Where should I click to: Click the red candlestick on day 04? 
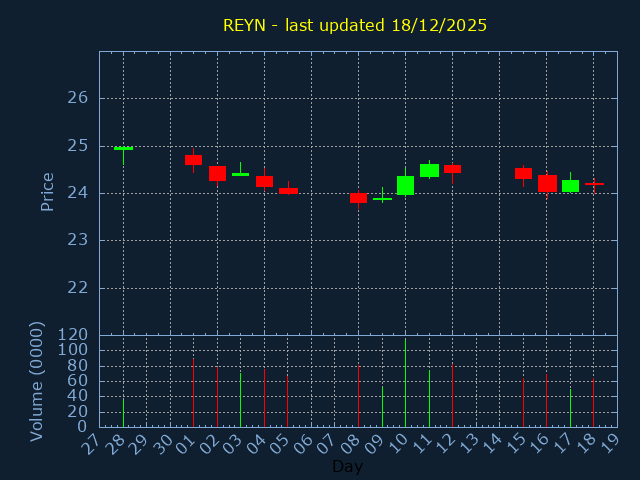click(264, 181)
